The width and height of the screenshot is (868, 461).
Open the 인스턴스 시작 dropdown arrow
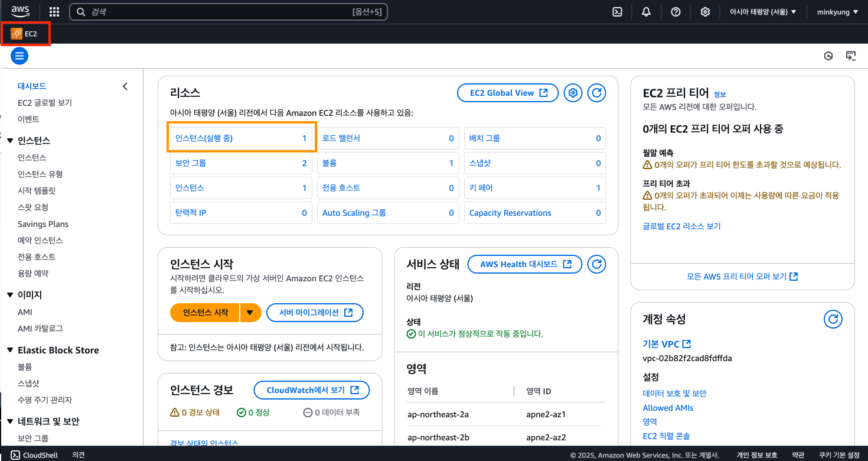point(250,313)
